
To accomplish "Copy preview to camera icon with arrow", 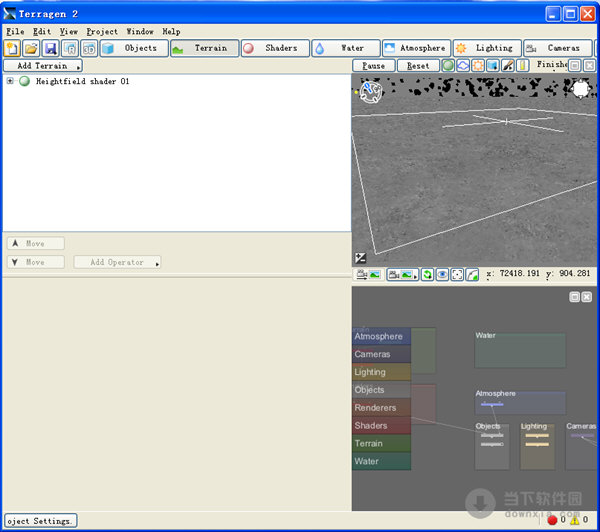I will click(368, 274).
